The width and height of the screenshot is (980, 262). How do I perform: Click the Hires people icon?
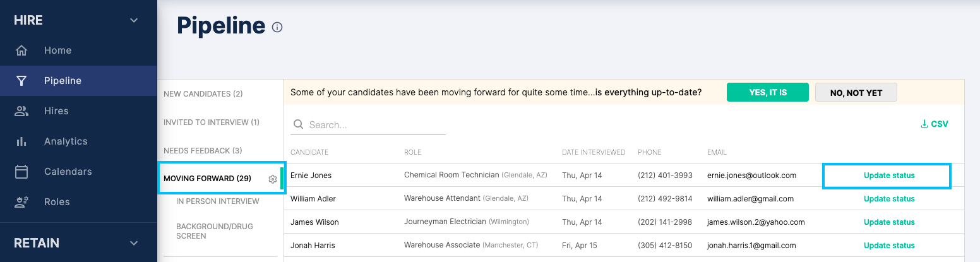pos(21,111)
